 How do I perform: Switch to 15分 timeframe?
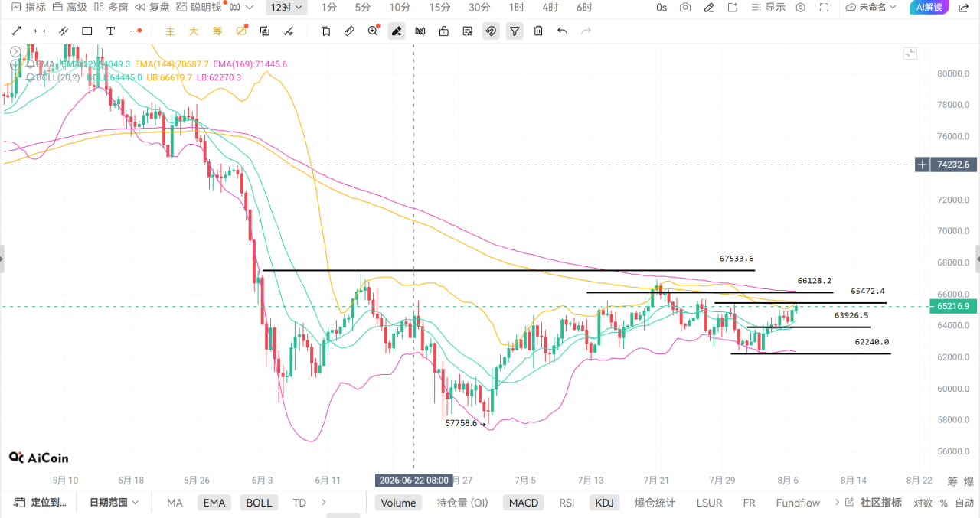pyautogui.click(x=439, y=8)
